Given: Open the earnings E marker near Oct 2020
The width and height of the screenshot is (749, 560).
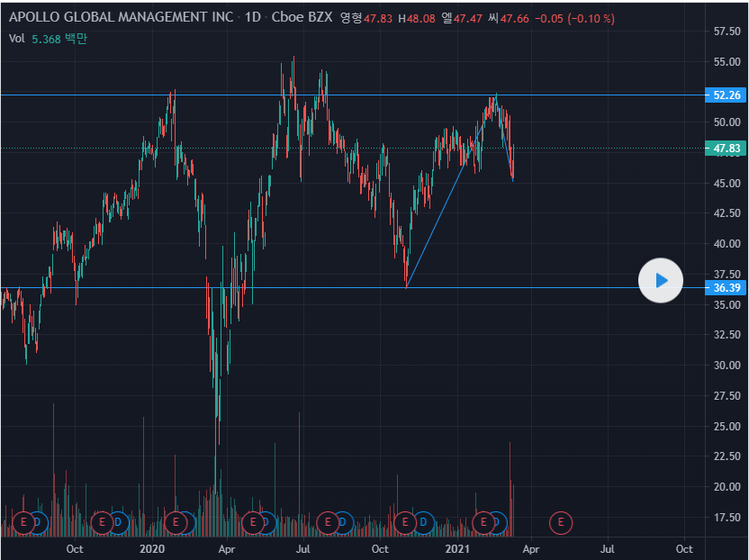Looking at the screenshot, I should [405, 521].
